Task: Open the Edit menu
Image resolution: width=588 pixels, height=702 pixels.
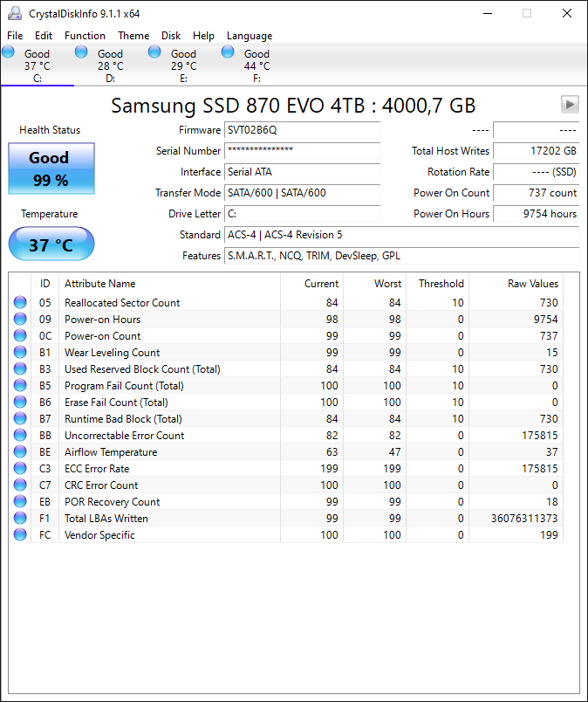Action: click(x=44, y=36)
